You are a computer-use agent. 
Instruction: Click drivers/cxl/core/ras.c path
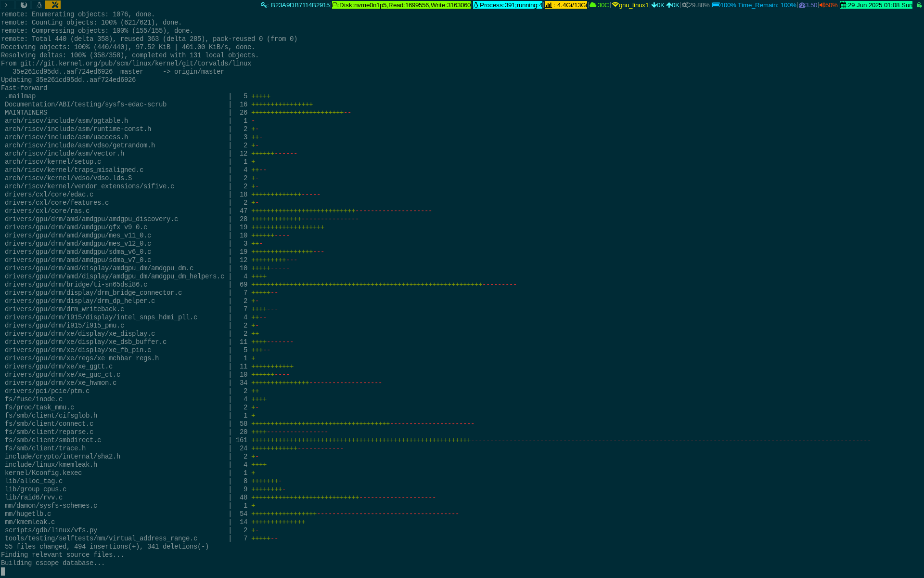click(47, 211)
